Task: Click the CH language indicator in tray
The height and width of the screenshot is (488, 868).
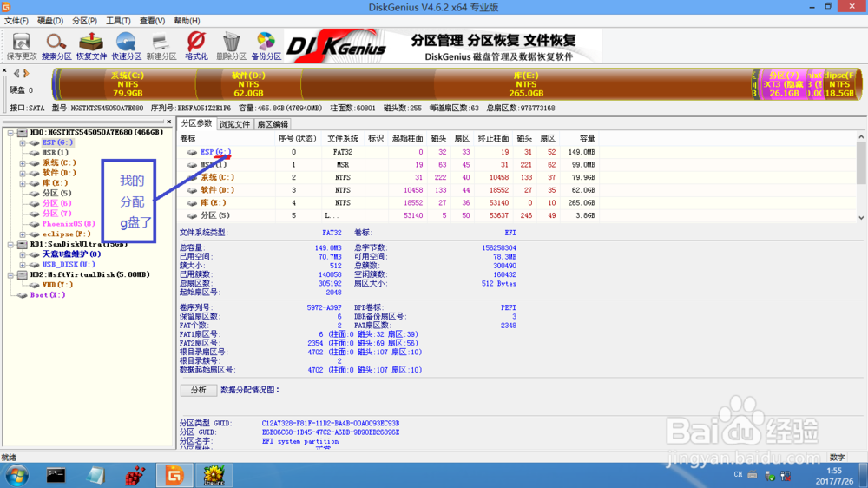Action: [x=738, y=475]
